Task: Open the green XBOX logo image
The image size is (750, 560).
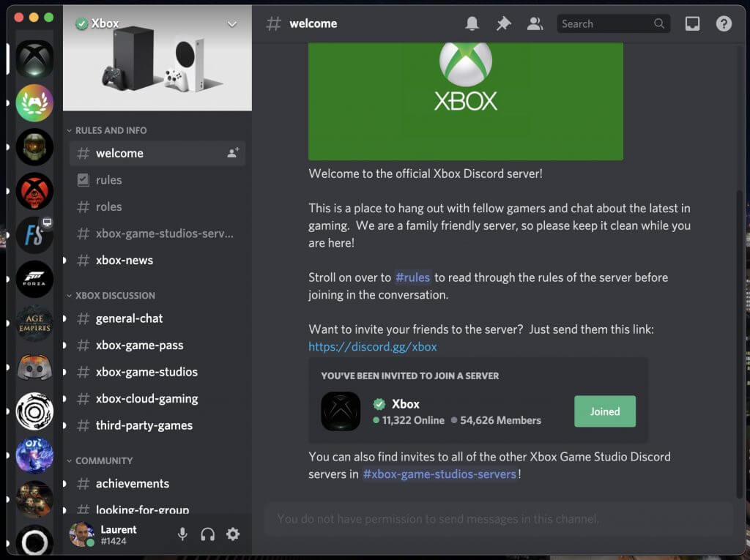Action: [466, 101]
